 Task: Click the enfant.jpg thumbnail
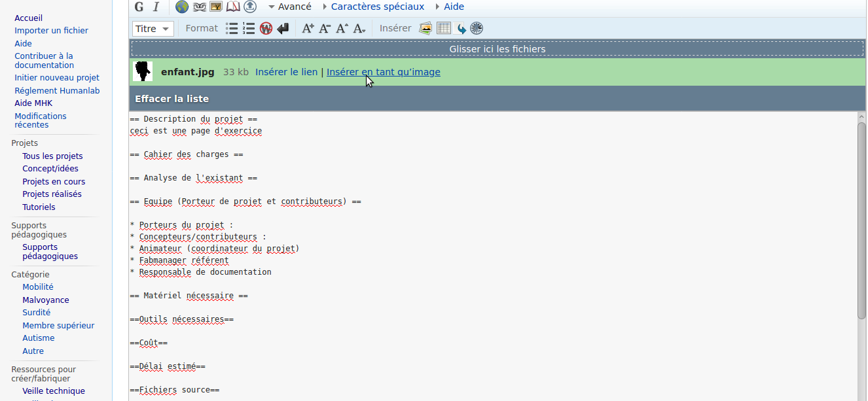143,72
